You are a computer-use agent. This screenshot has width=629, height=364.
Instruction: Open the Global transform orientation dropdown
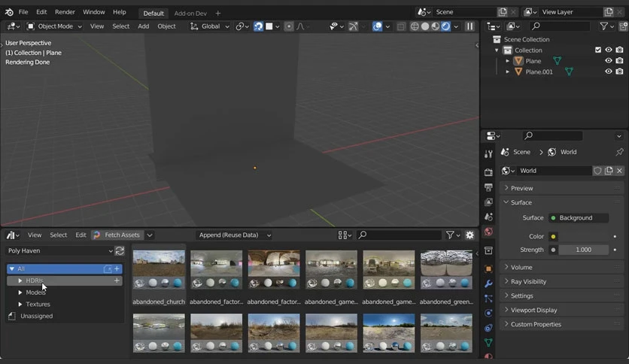point(209,26)
